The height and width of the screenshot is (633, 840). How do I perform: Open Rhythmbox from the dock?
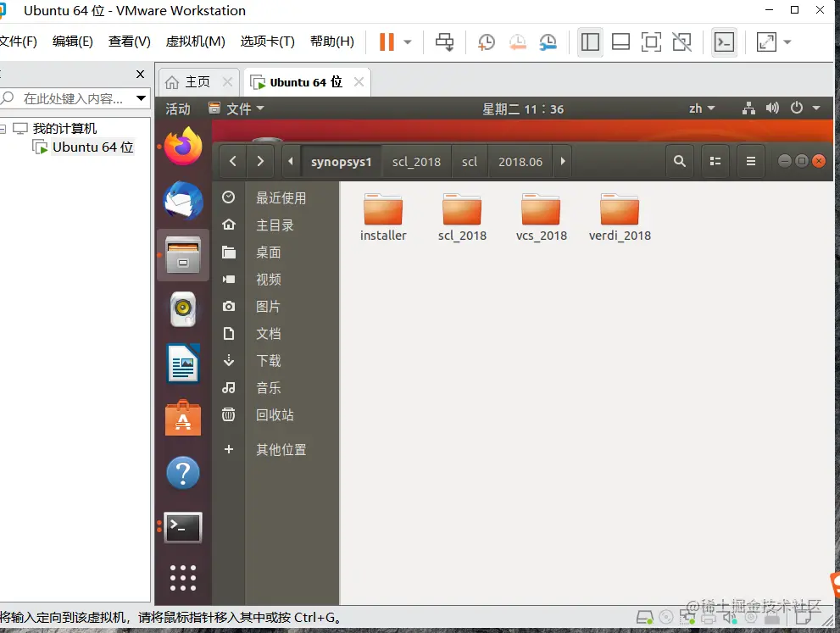183,309
